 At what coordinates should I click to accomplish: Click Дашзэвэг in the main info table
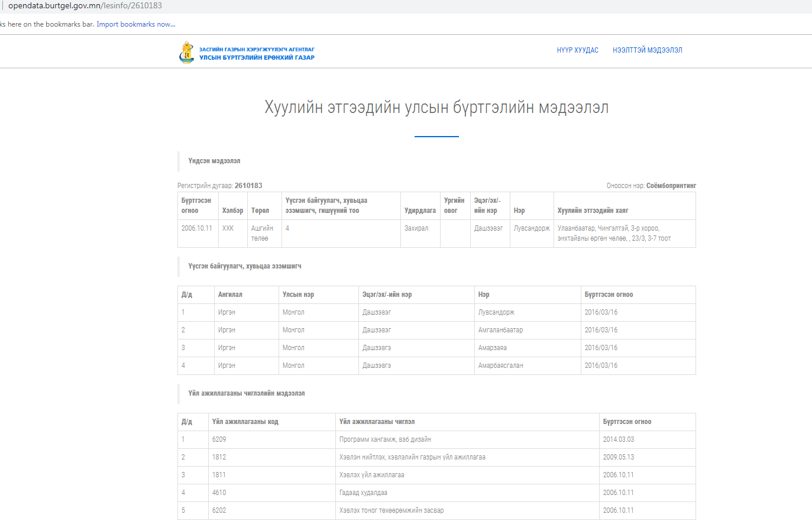tap(488, 228)
